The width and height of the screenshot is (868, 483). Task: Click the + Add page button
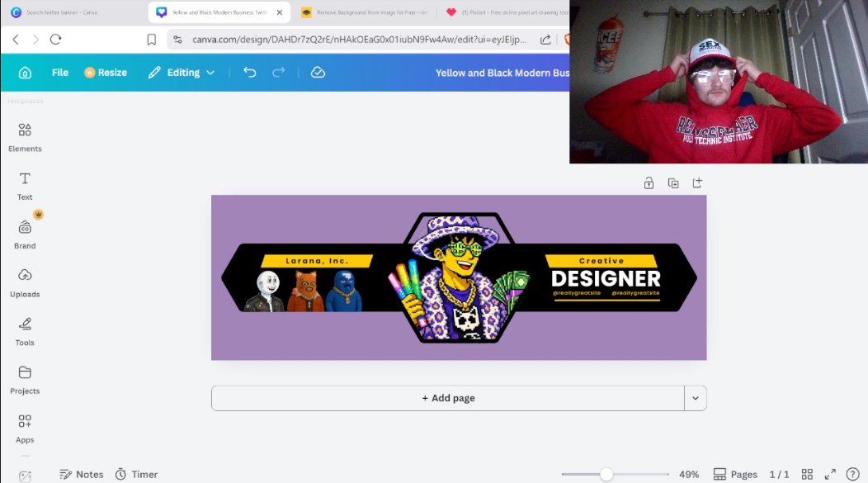pyautogui.click(x=448, y=398)
